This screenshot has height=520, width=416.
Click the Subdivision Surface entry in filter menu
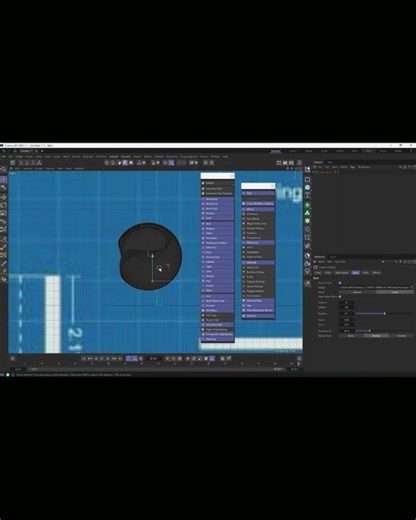(218, 243)
